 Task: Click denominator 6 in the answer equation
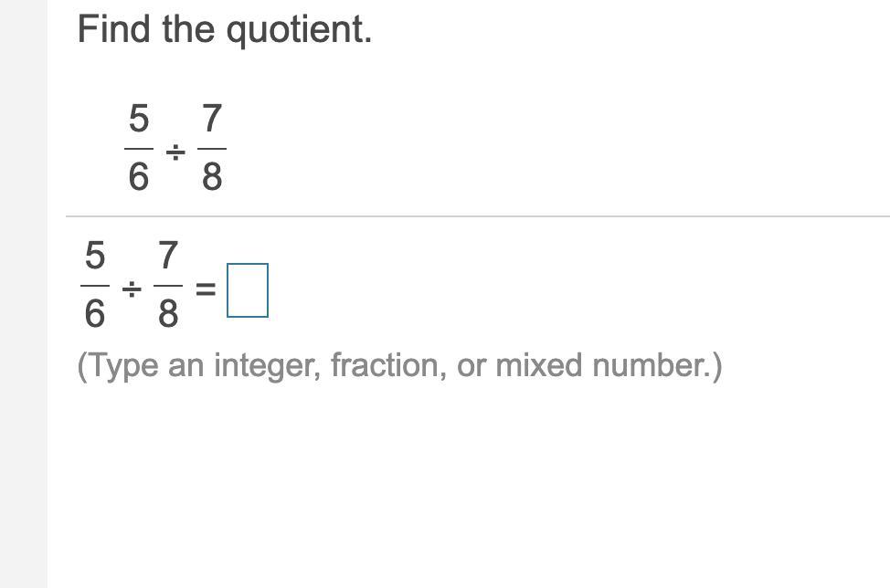pyautogui.click(x=95, y=315)
